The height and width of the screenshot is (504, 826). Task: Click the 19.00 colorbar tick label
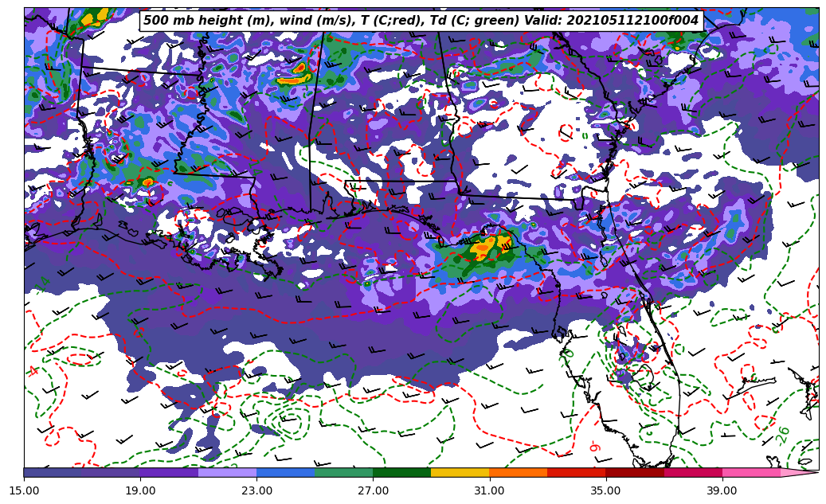(x=140, y=490)
